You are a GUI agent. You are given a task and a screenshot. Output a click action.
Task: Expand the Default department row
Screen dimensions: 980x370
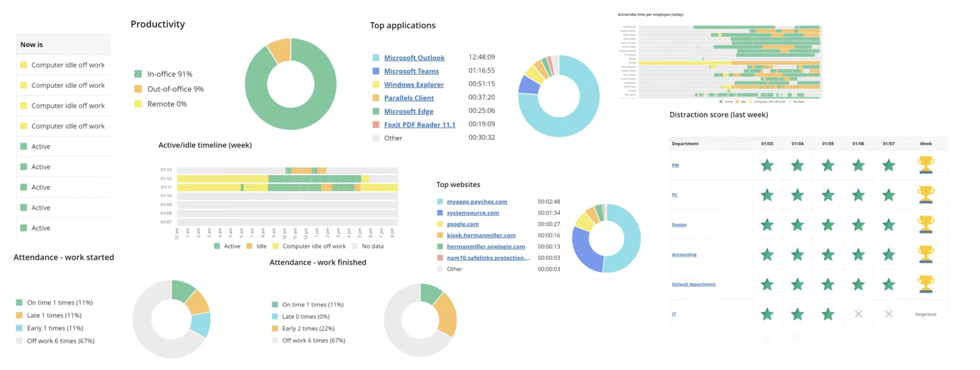(x=694, y=284)
